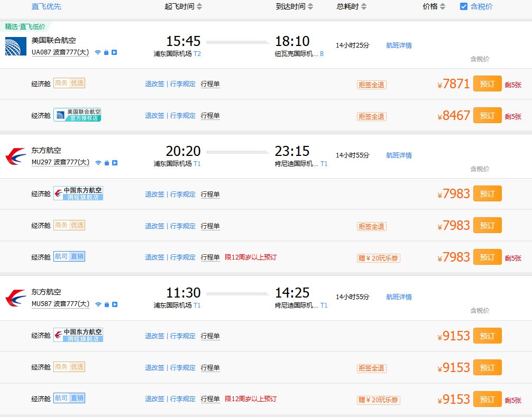Click the 精选·直飞低价 label

click(25, 27)
